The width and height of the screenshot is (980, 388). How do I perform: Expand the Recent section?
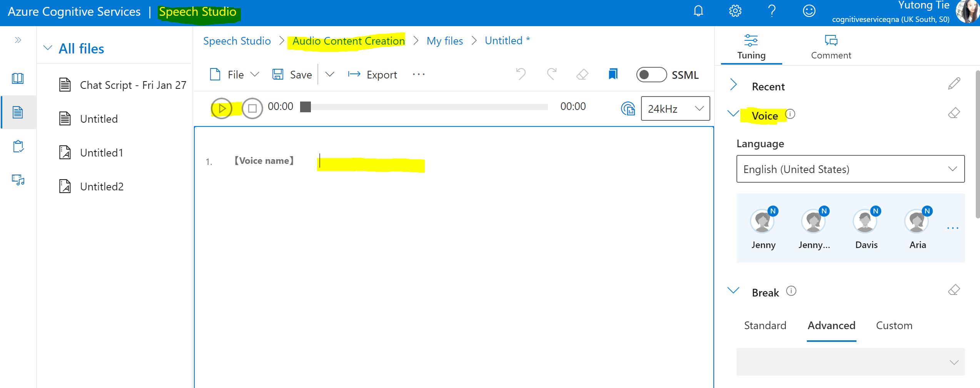click(733, 85)
